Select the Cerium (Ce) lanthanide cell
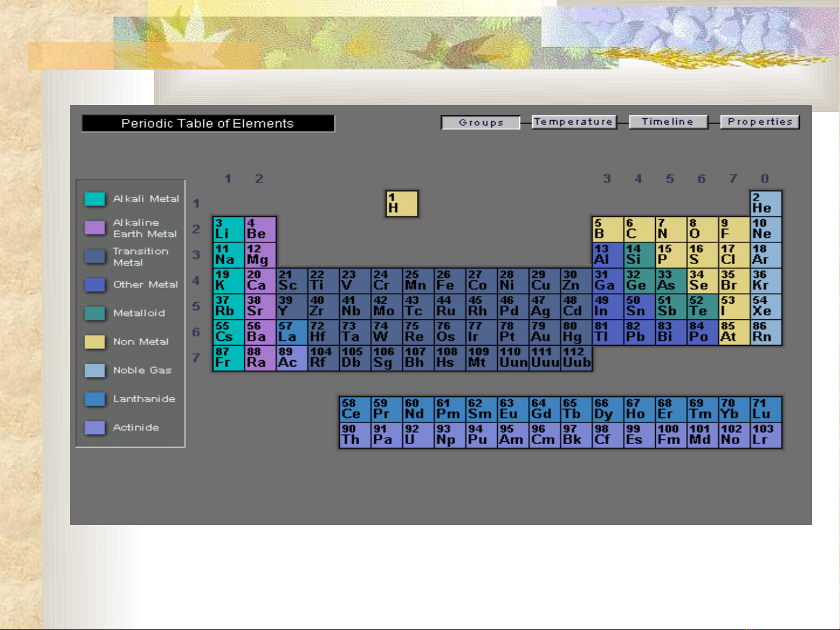 (x=354, y=409)
